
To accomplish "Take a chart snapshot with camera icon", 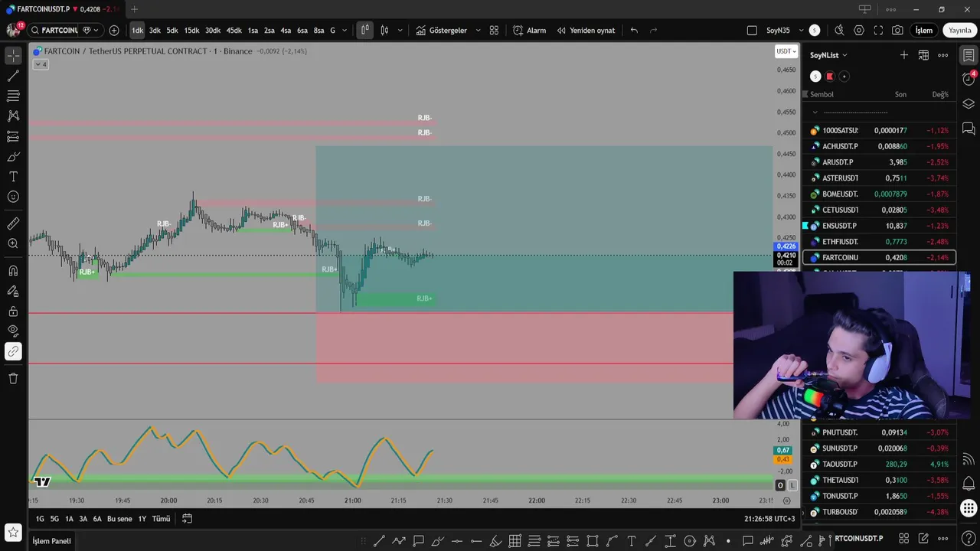I will [x=897, y=31].
